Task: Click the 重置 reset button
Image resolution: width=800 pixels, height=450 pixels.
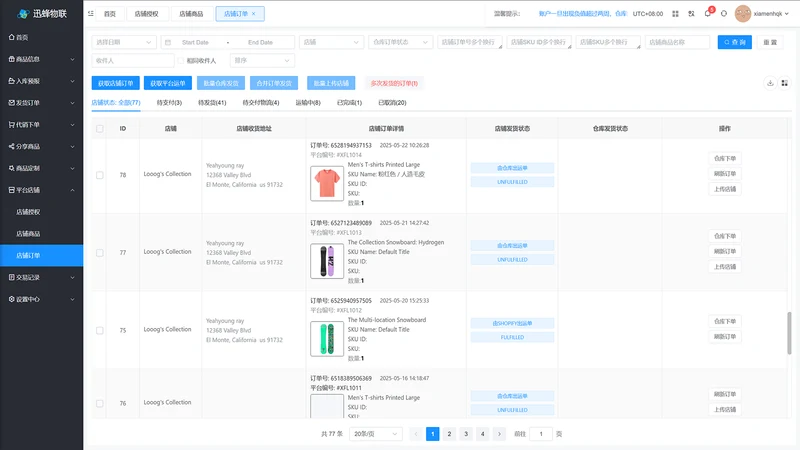Action: (x=770, y=42)
